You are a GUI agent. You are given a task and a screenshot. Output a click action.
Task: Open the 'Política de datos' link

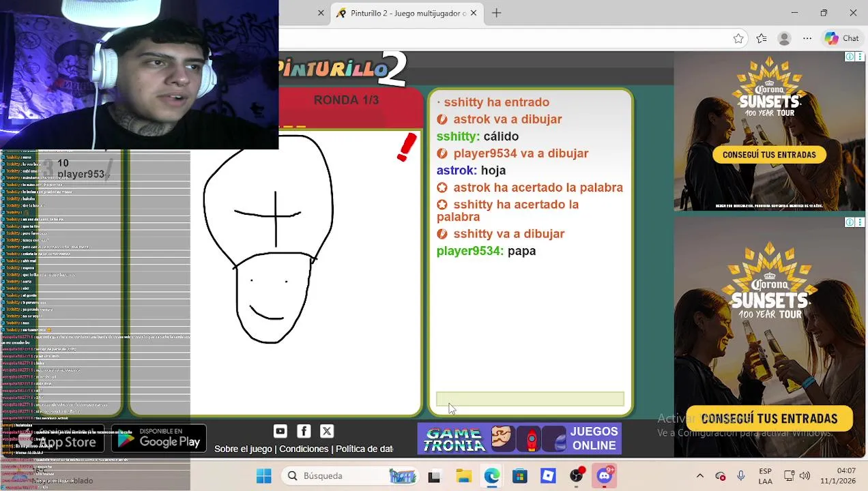(364, 449)
